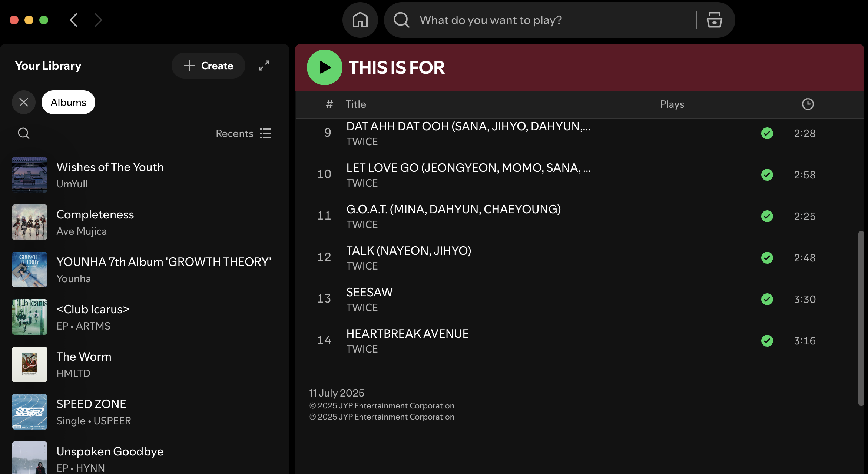Click the 3:30 duration value

805,299
